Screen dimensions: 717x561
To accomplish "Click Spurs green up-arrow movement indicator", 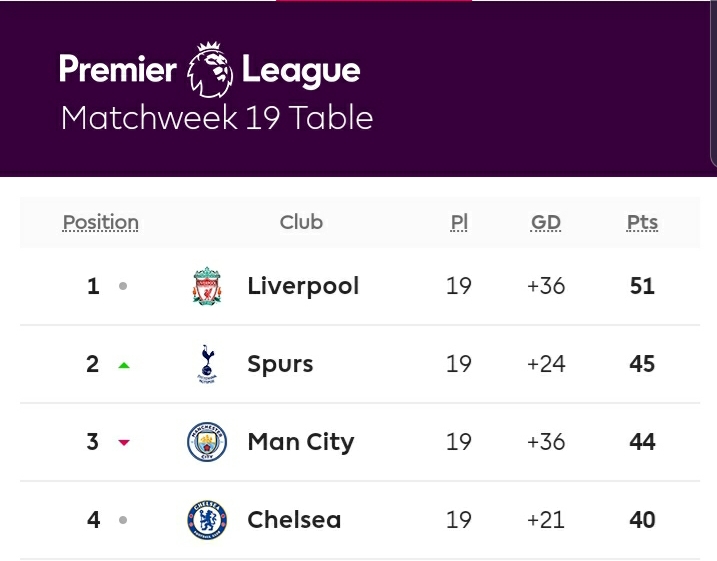I will (123, 365).
